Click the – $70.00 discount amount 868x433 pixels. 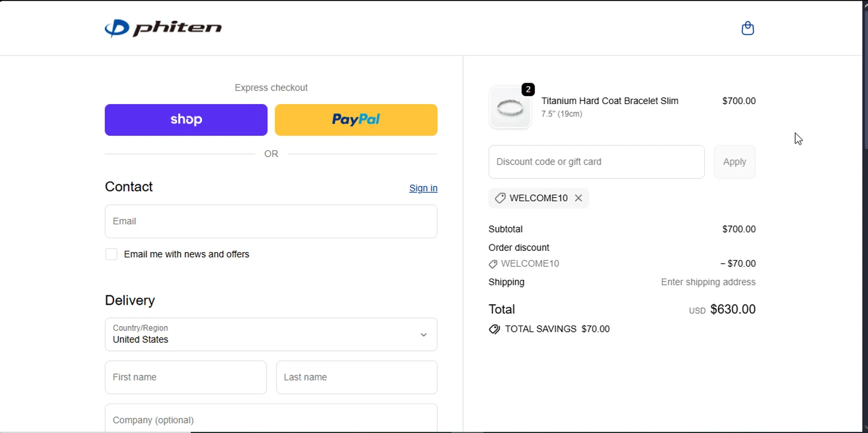tap(738, 264)
